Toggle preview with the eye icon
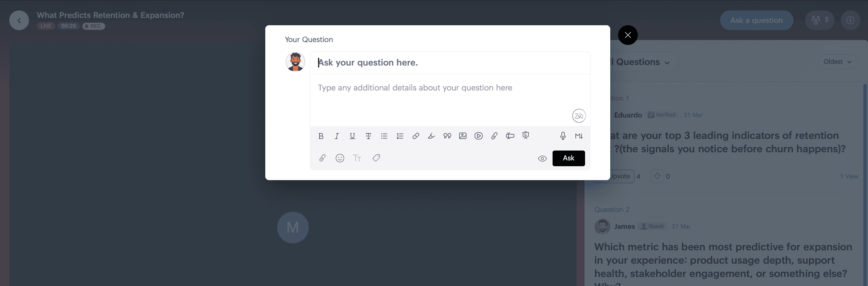This screenshot has height=286, width=868. click(542, 158)
